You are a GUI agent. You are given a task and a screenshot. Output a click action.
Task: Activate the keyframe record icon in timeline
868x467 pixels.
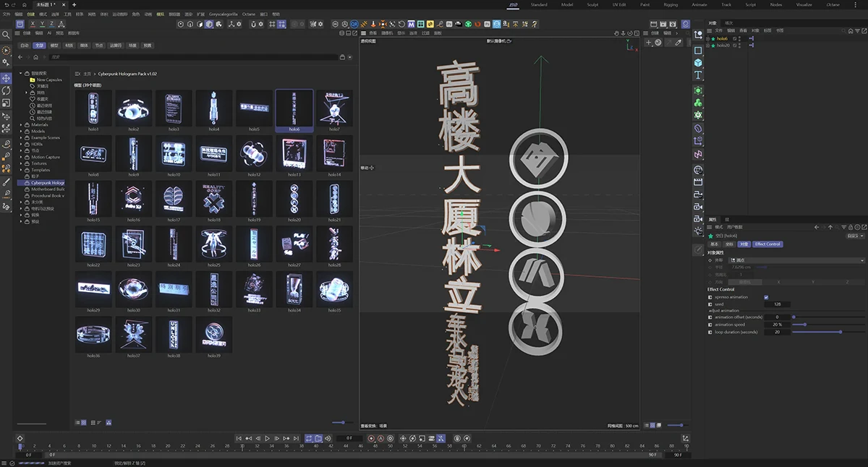pyautogui.click(x=371, y=437)
